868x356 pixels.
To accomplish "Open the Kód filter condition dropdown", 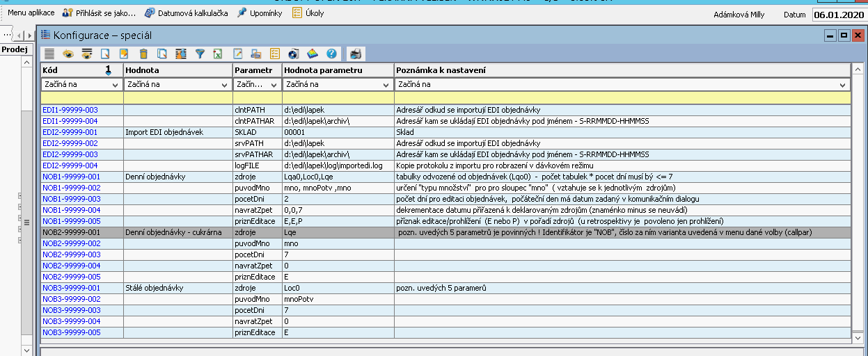I will pyautogui.click(x=115, y=85).
